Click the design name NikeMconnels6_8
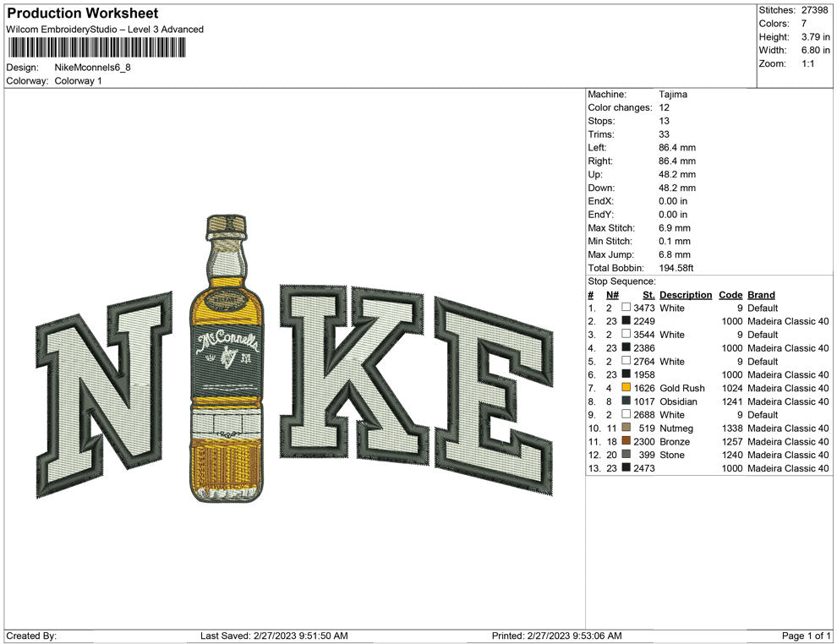 92,68
